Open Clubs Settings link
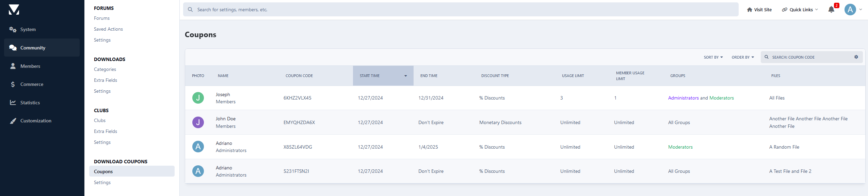The image size is (868, 196). point(102,142)
